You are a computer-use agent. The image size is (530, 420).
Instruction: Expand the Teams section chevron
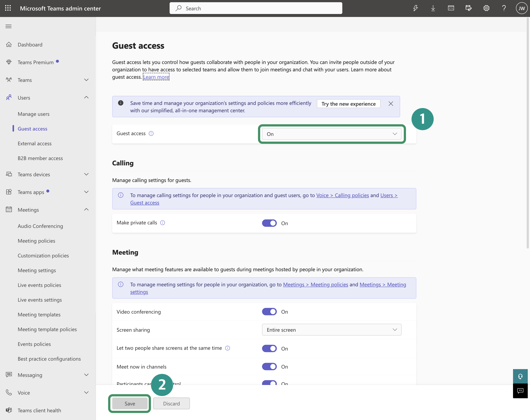click(86, 80)
